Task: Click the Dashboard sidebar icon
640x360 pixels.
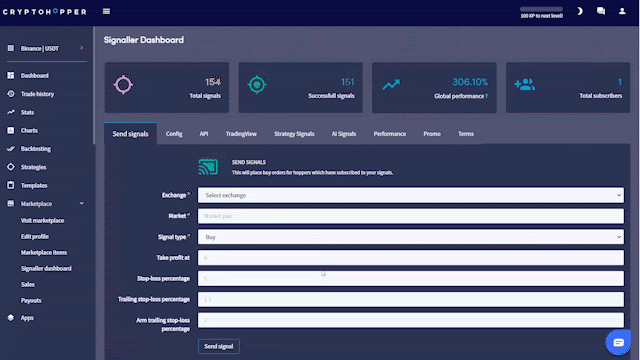Action: click(11, 76)
